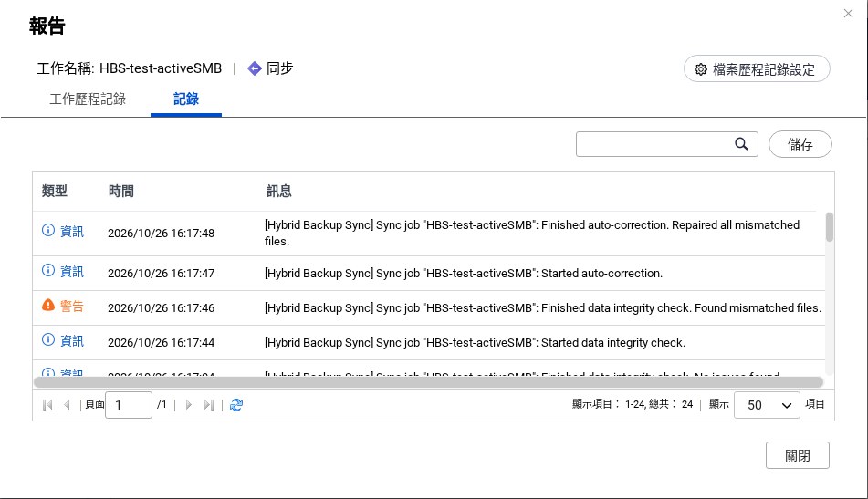Open 檔案歷程記錄設定 settings
The height and width of the screenshot is (499, 868).
pyautogui.click(x=757, y=69)
